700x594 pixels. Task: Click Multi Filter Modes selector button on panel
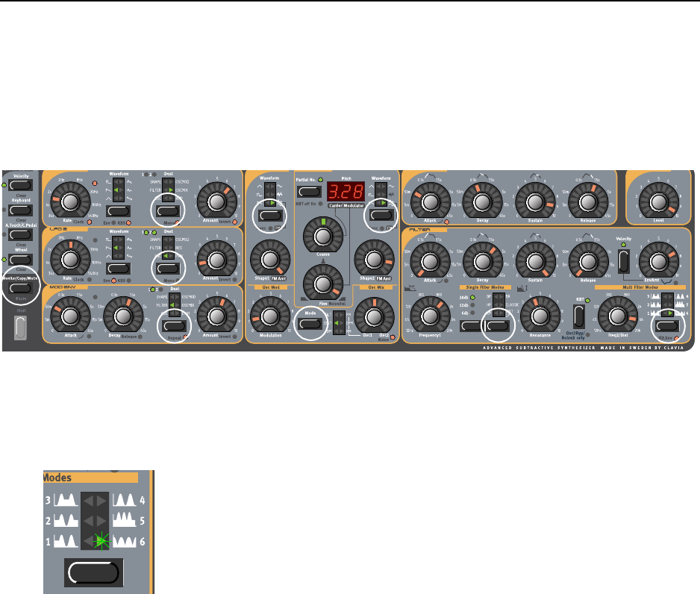pos(667,326)
